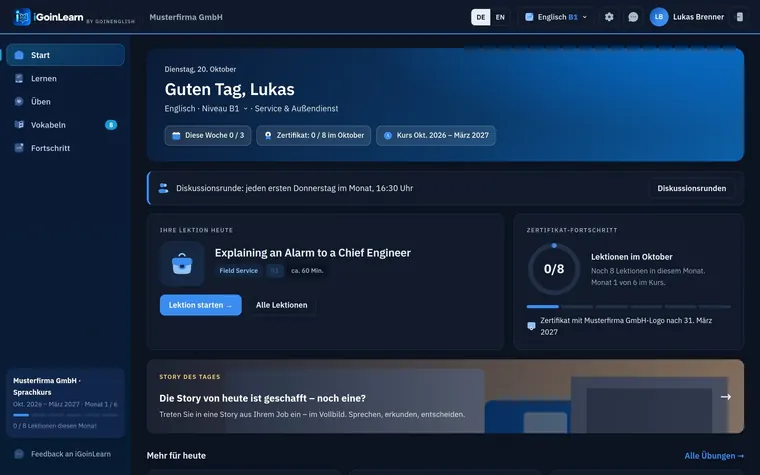The height and width of the screenshot is (475, 760).
Task: Click the Musterfirma GmbH · Sprachkurs sidebar card
Action: pos(65,403)
